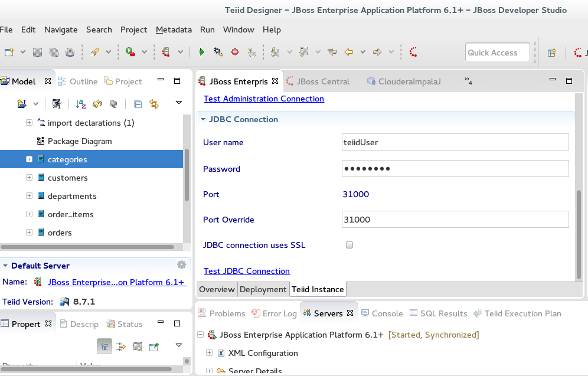
Task: Open the Properties view menu dropdown
Action: [179, 345]
